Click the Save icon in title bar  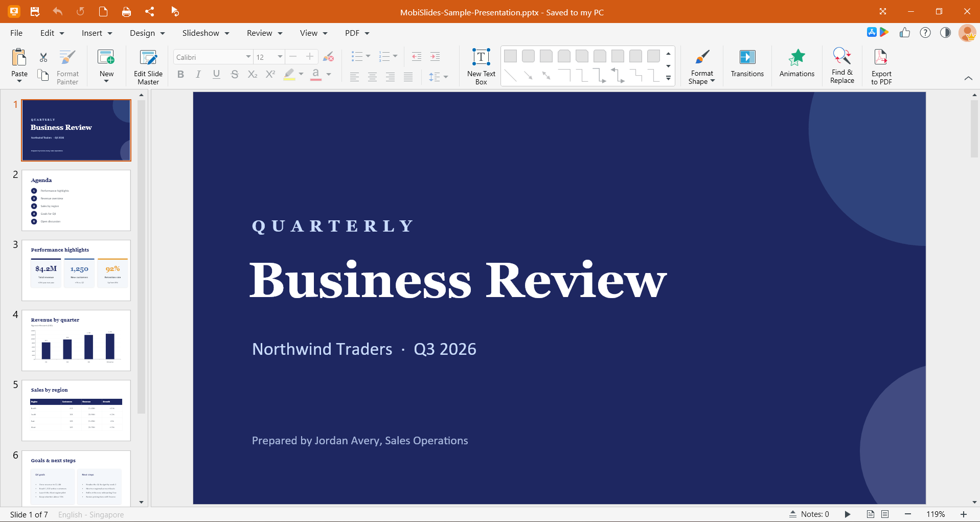pos(35,11)
